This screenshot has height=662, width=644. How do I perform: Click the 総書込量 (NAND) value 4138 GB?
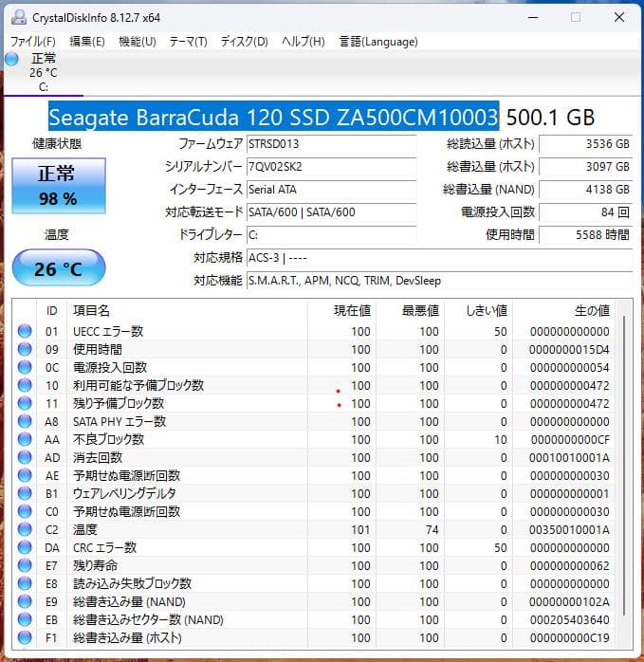[x=585, y=190]
